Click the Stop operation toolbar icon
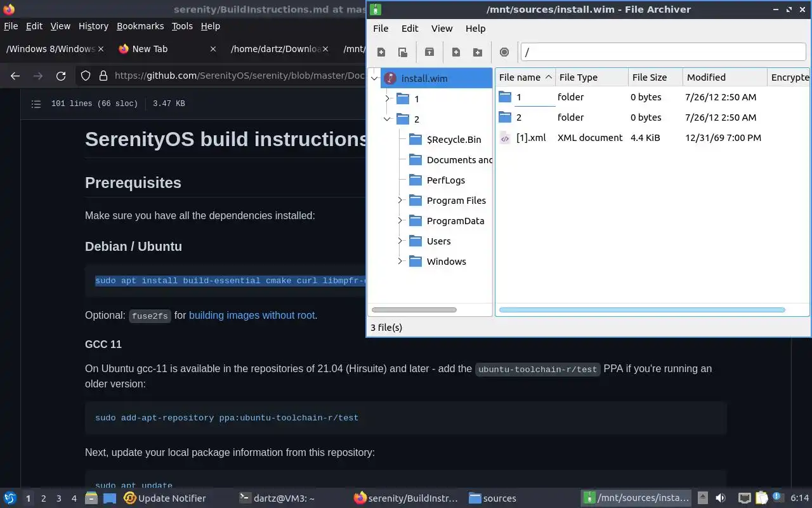812x508 pixels. pos(504,53)
